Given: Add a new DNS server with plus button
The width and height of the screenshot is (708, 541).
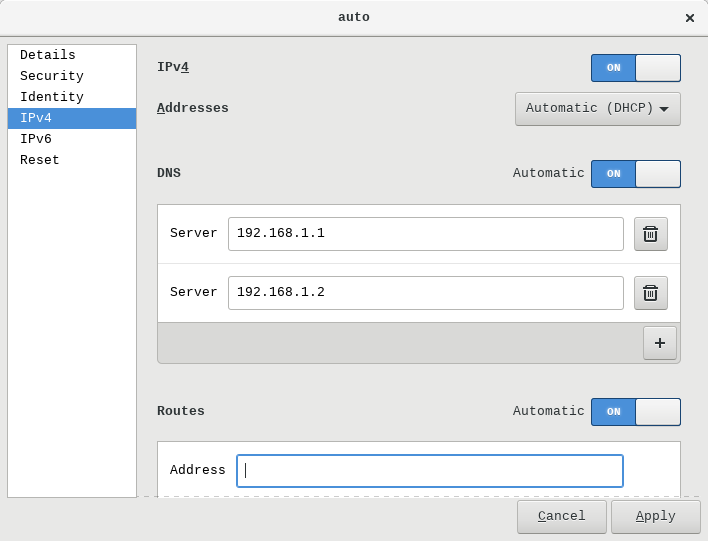Looking at the screenshot, I should point(660,343).
